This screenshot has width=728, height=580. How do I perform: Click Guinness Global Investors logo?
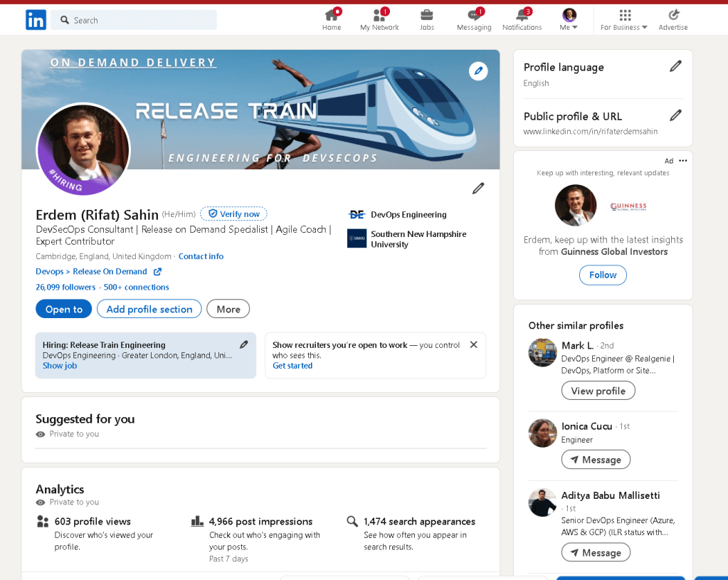click(628, 206)
